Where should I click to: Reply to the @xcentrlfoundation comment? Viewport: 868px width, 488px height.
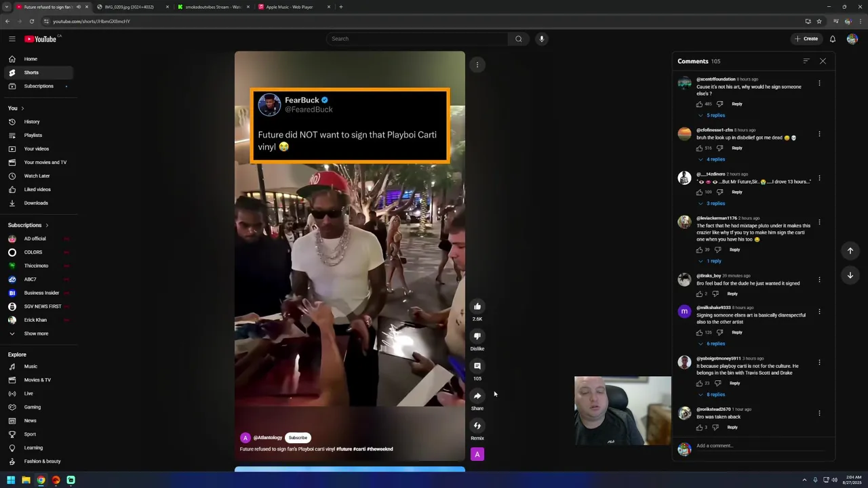click(x=737, y=104)
